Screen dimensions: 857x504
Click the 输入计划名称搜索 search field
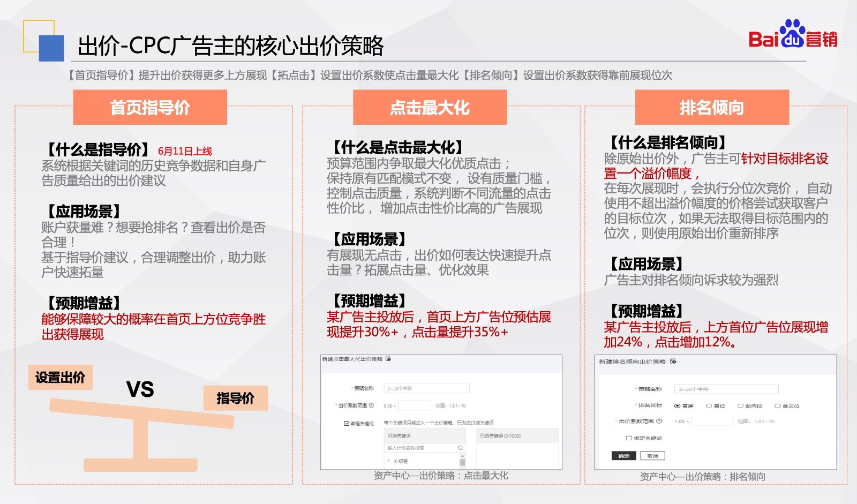pyautogui.click(x=426, y=448)
